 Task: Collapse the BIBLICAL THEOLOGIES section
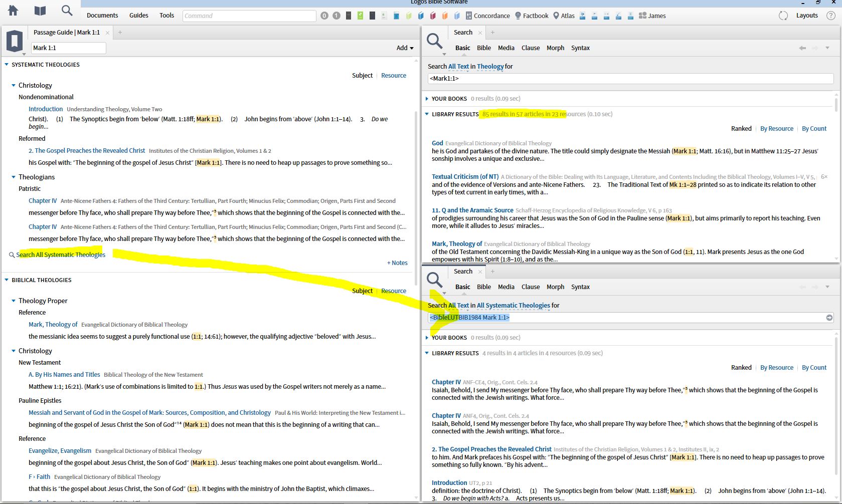click(7, 280)
